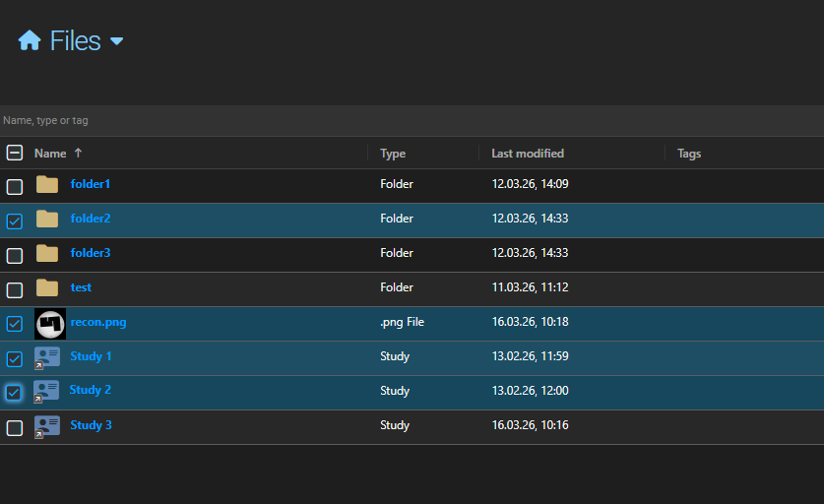
Task: Click the folder3 folder icon
Action: (47, 254)
